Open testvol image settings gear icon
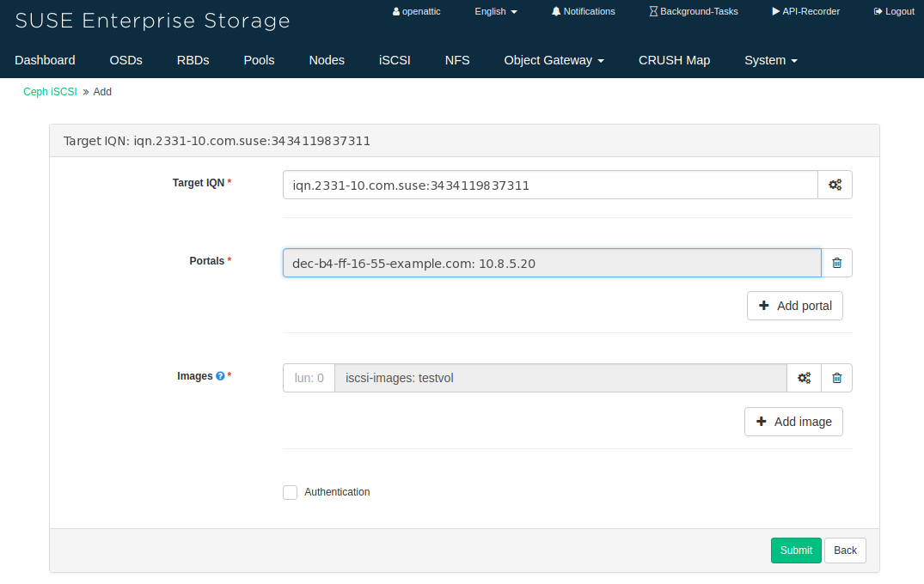 click(x=804, y=378)
